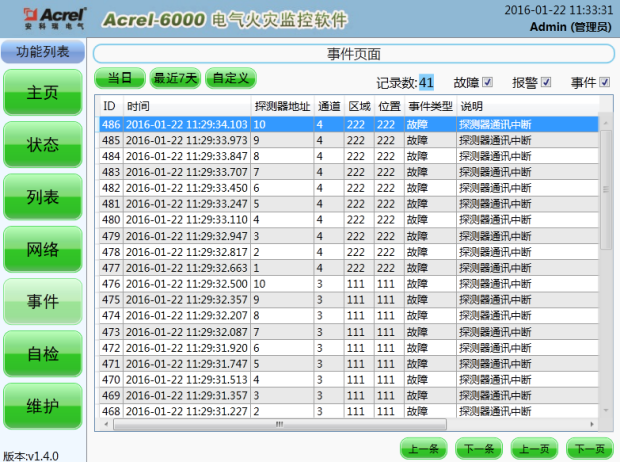The width and height of the screenshot is (621, 462).
Task: Filter events by 当日 today
Action: click(x=119, y=77)
